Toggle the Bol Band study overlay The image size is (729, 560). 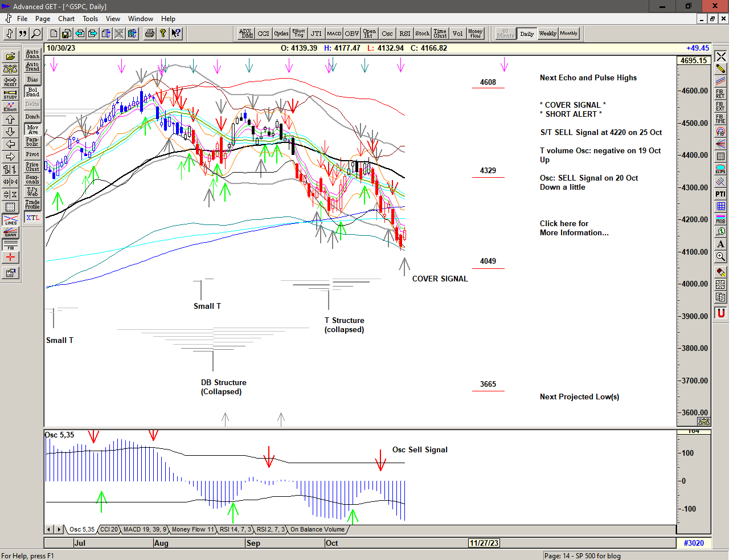(x=32, y=92)
